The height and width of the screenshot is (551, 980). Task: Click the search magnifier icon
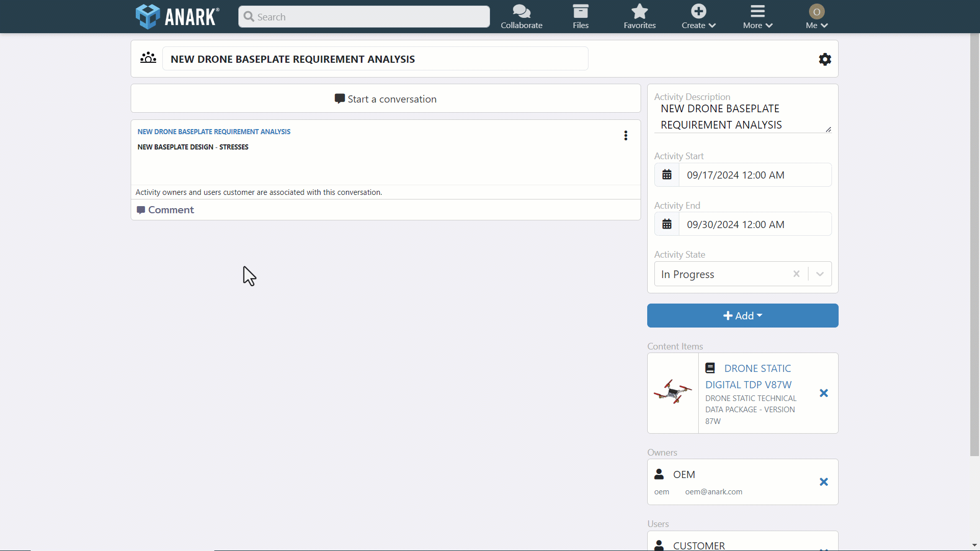tap(249, 17)
